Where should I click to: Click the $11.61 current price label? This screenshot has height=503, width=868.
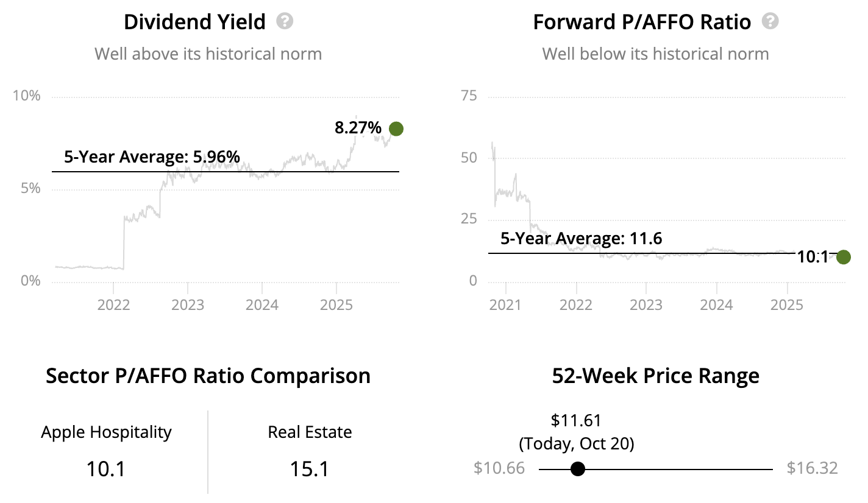576,420
